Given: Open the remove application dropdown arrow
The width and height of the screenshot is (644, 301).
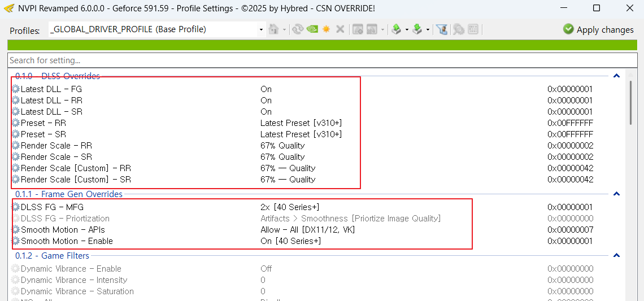Looking at the screenshot, I should (382, 29).
